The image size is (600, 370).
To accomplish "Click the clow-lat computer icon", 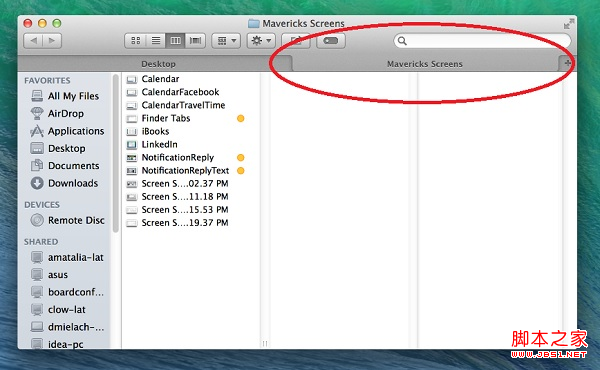I will pos(37,309).
